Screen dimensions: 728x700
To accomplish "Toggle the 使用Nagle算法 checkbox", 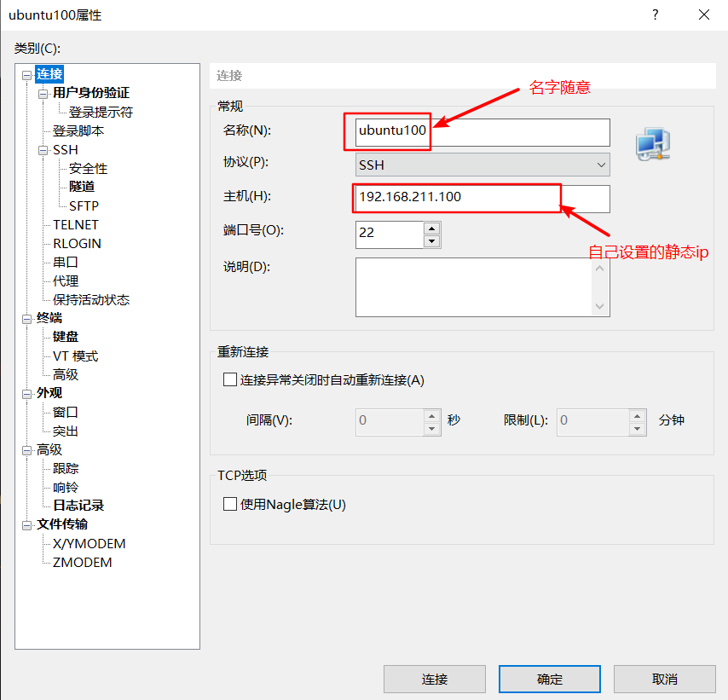I will (x=230, y=504).
